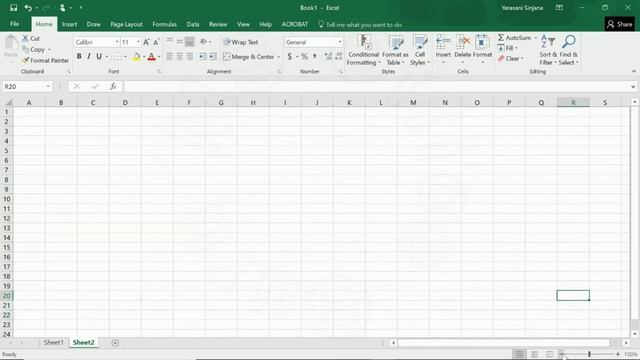Viewport: 640px width, 360px height.
Task: Click the Insert Function fx icon
Action: tap(113, 87)
